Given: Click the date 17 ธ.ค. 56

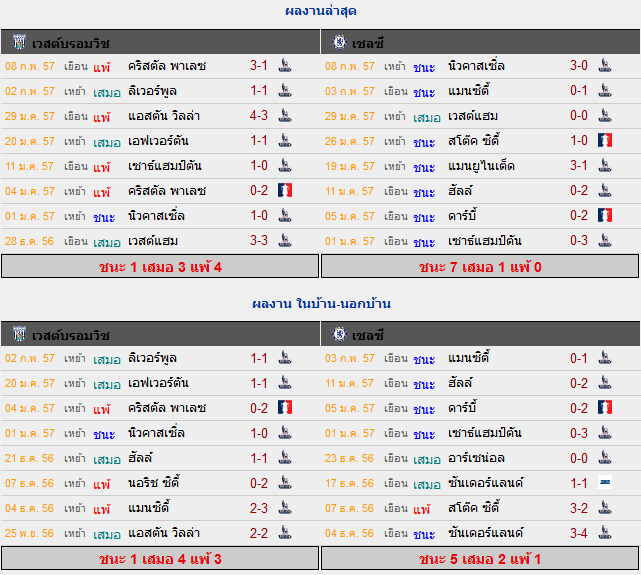Looking at the screenshot, I should tap(350, 483).
